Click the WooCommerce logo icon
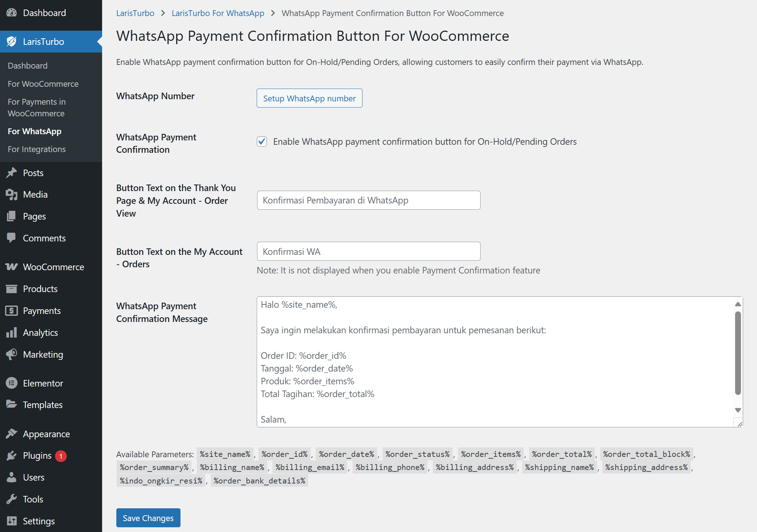The width and height of the screenshot is (757, 532). pyautogui.click(x=12, y=267)
